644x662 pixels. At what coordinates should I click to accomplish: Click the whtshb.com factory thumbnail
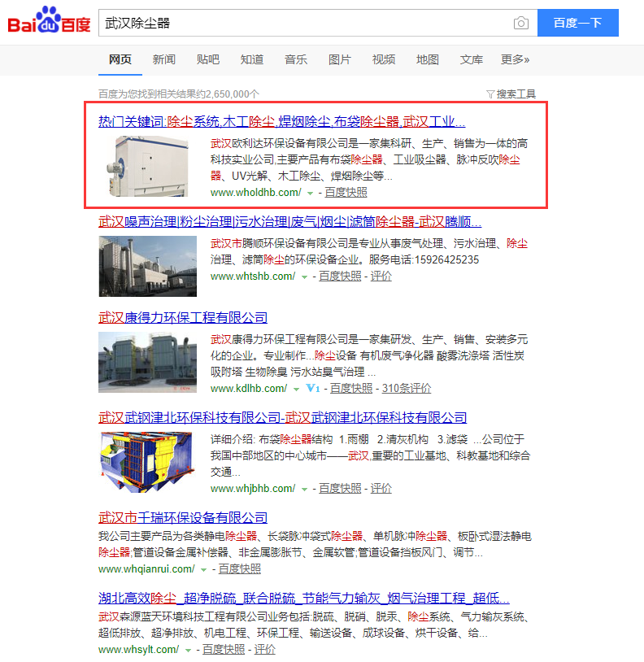pos(148,267)
